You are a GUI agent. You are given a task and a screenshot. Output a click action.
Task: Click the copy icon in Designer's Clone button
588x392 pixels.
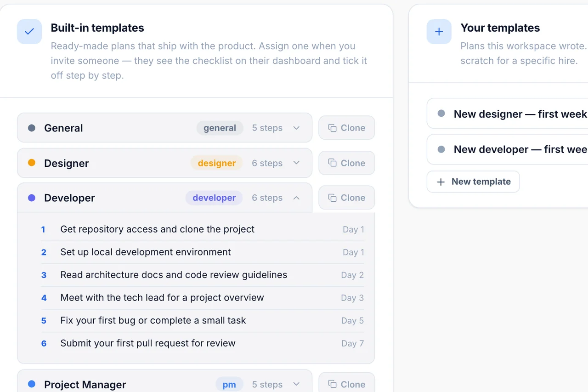click(x=333, y=163)
